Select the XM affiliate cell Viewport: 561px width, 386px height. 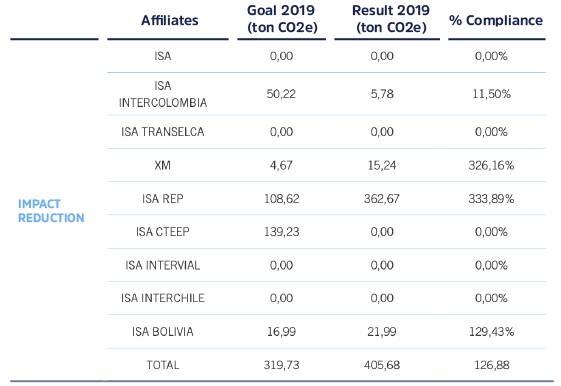coord(162,165)
